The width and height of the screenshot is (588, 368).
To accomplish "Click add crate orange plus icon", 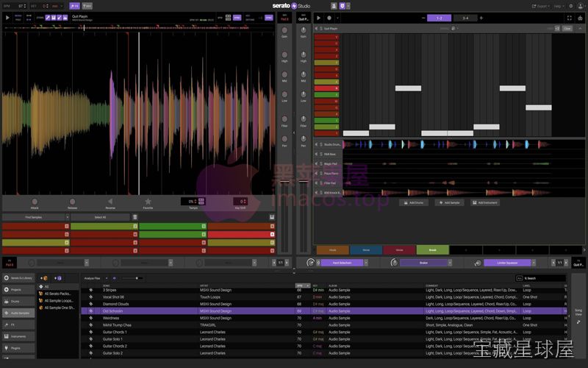I will click(44, 278).
